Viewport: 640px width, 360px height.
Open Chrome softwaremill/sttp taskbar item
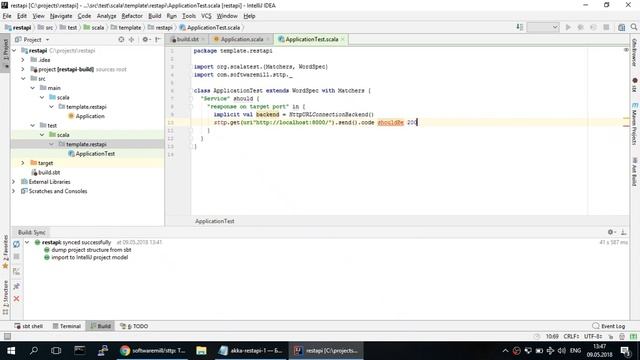click(x=153, y=351)
